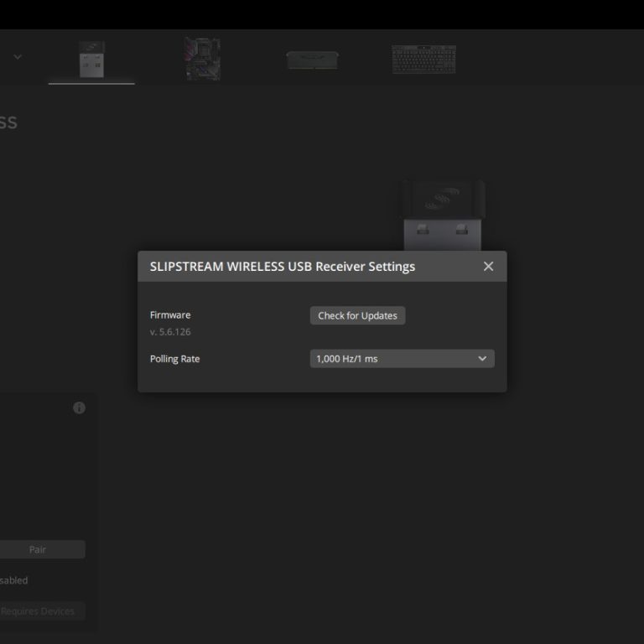Close the USB Receiver Settings dialog
Viewport: 644px width, 644px height.
coord(488,267)
